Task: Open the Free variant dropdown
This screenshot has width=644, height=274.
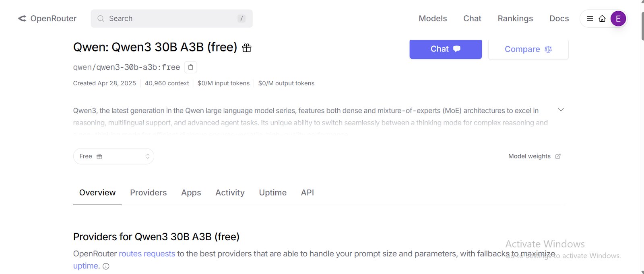Action: click(114, 156)
